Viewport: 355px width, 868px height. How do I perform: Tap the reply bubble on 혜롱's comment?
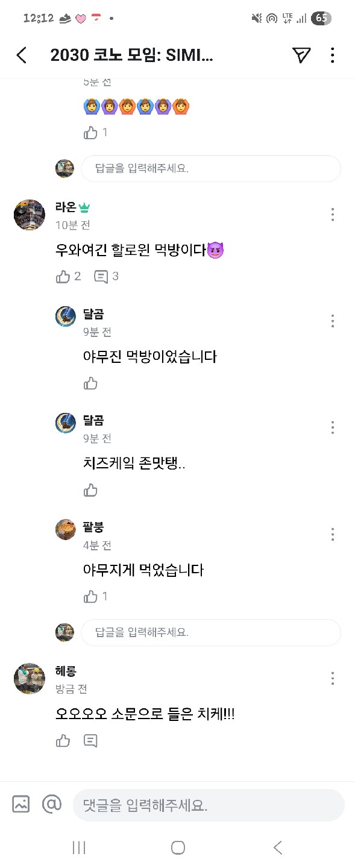coord(90,740)
